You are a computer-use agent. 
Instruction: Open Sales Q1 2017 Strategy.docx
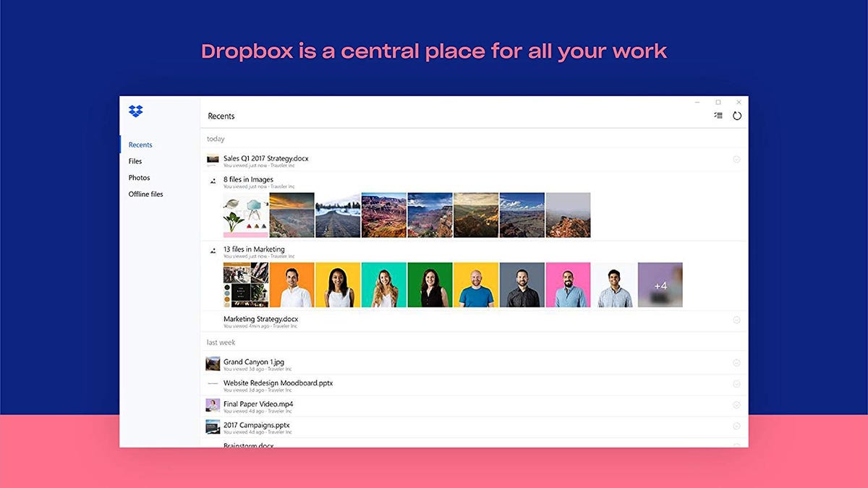[x=266, y=158]
